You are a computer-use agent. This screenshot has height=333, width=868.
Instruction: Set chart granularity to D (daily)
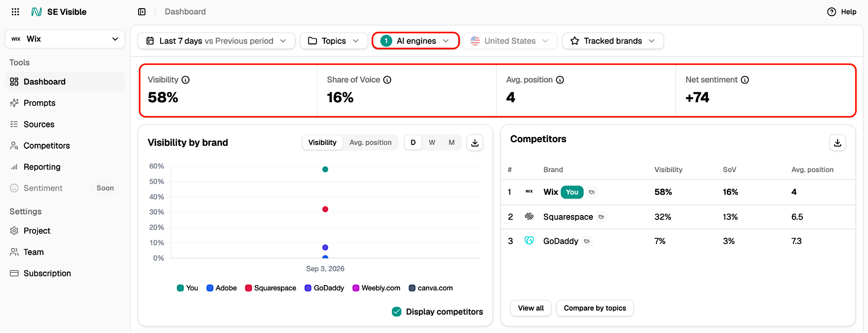pos(413,143)
